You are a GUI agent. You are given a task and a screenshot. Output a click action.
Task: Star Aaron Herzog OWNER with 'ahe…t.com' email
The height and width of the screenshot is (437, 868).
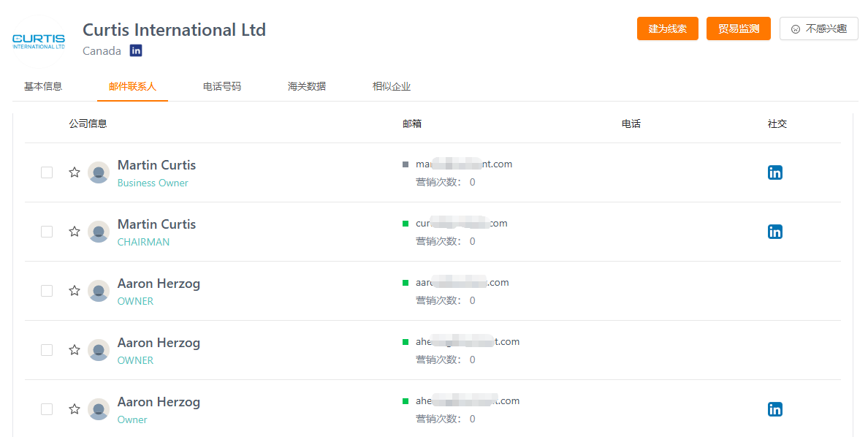75,350
